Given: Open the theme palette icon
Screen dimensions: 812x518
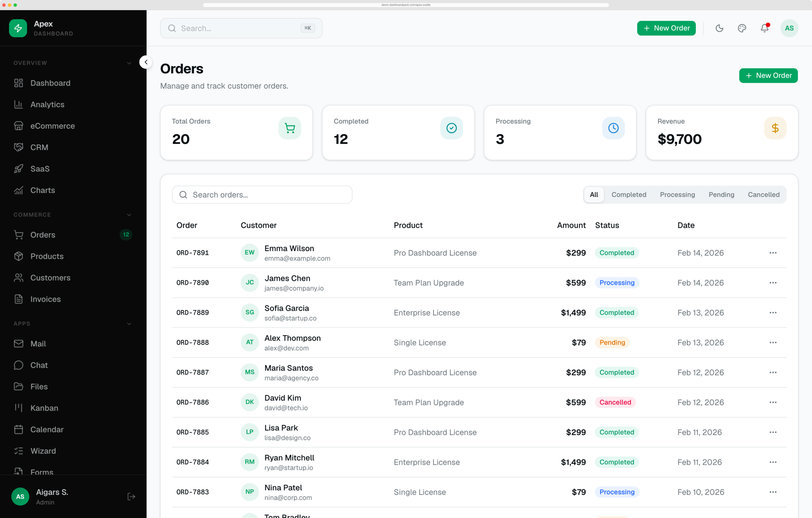Looking at the screenshot, I should 742,28.
